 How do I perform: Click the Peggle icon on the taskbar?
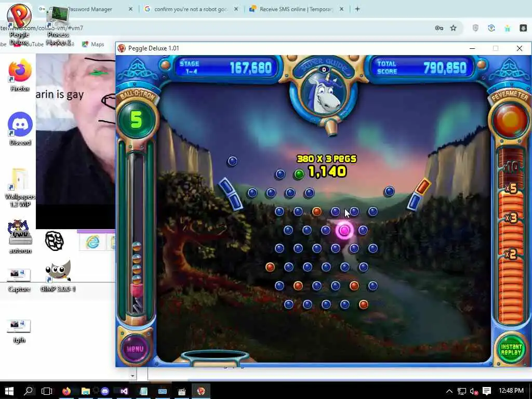201,391
